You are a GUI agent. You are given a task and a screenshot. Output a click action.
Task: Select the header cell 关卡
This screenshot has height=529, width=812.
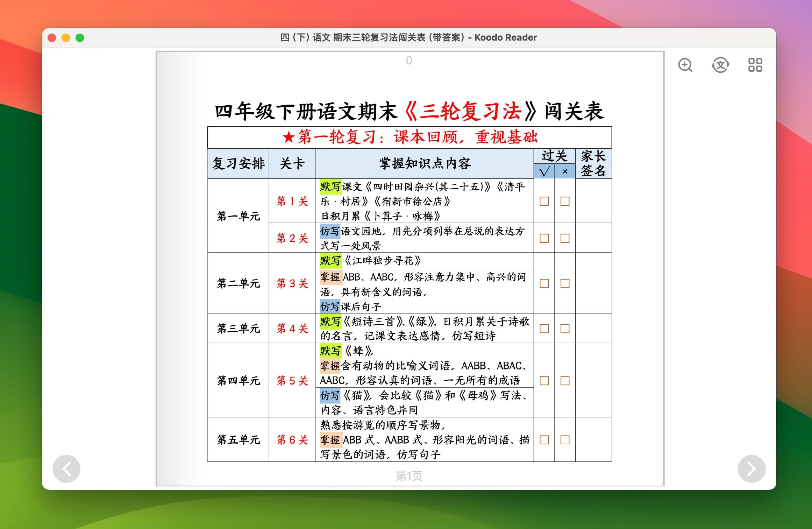point(292,163)
